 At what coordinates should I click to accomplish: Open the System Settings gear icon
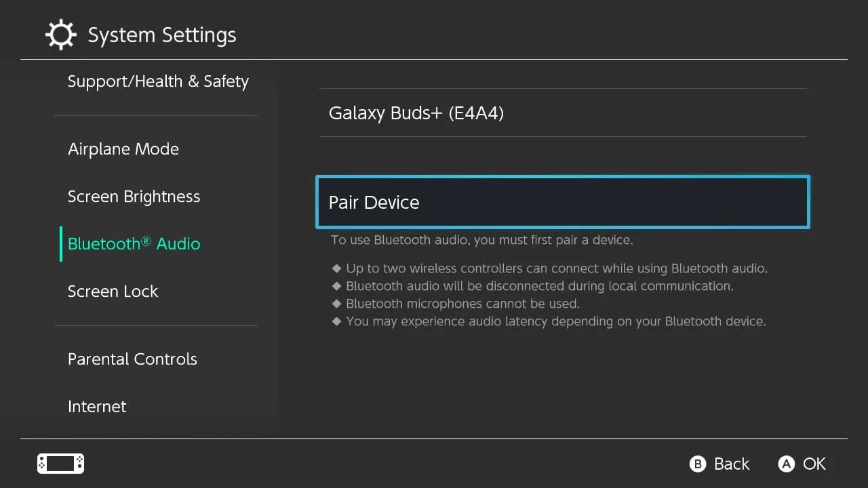(x=60, y=34)
